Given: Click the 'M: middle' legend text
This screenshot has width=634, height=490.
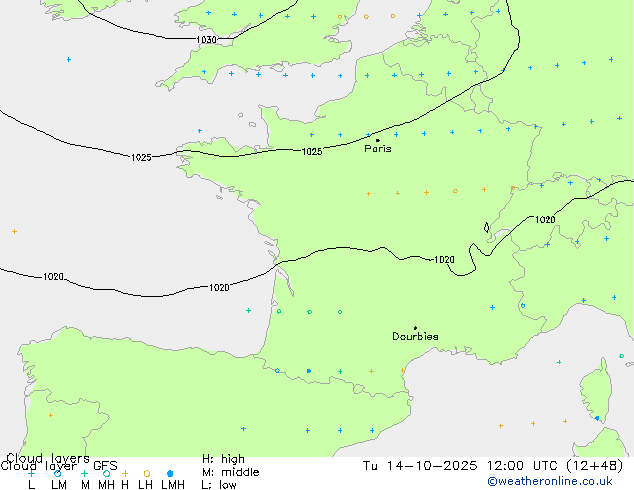Looking at the screenshot, I should tap(230, 472).
